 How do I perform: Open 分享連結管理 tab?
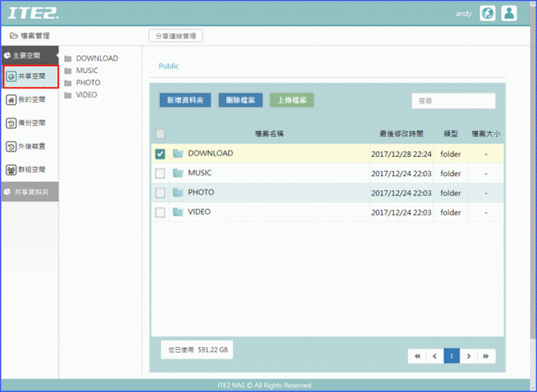pos(176,35)
